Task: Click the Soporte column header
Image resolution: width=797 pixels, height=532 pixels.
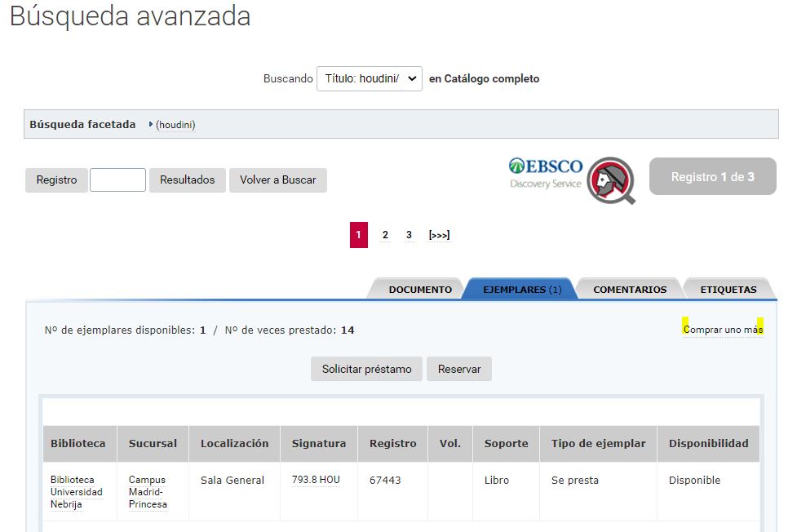Action: click(x=507, y=444)
